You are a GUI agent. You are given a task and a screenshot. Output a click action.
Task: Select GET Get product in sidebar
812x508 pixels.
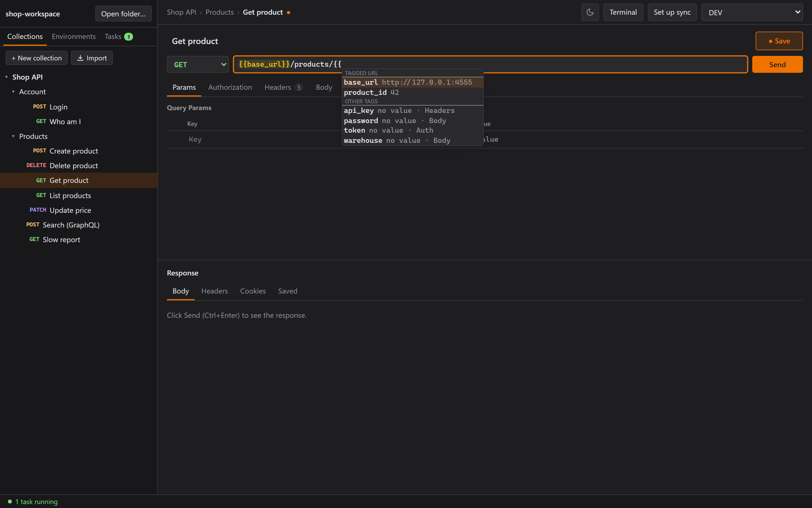click(x=79, y=180)
